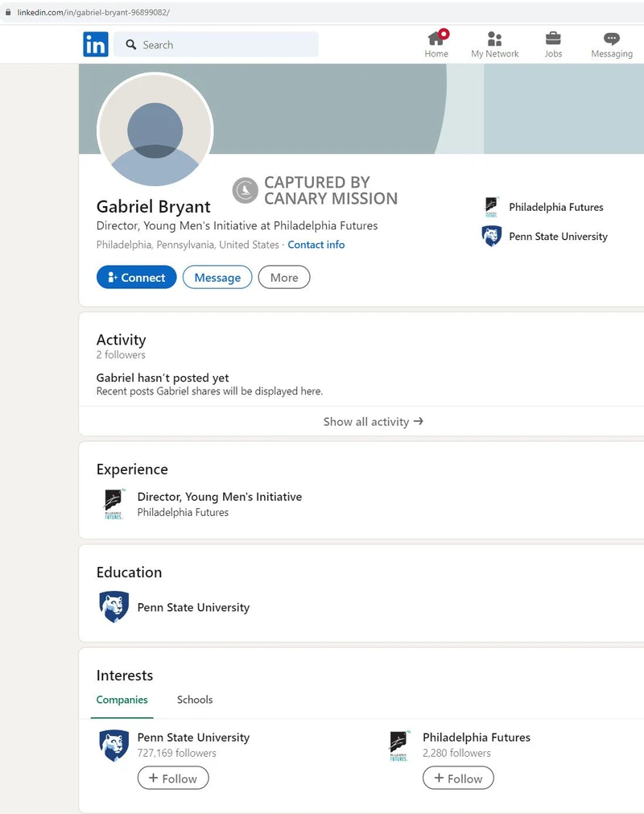The width and height of the screenshot is (644, 814).
Task: Click Philadelphia Futures logo in profile header
Action: (491, 207)
